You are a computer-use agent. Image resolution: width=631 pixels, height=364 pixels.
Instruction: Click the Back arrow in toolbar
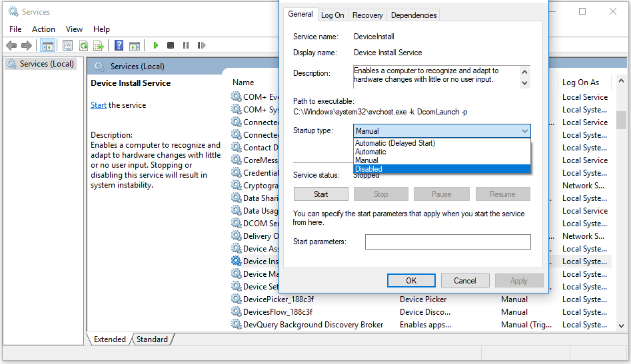point(11,45)
